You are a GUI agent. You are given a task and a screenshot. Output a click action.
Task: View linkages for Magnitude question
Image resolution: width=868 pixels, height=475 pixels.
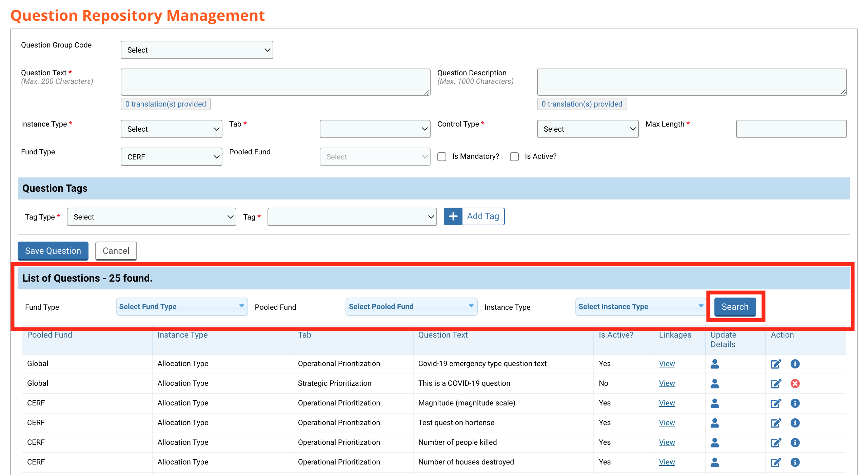[667, 403]
